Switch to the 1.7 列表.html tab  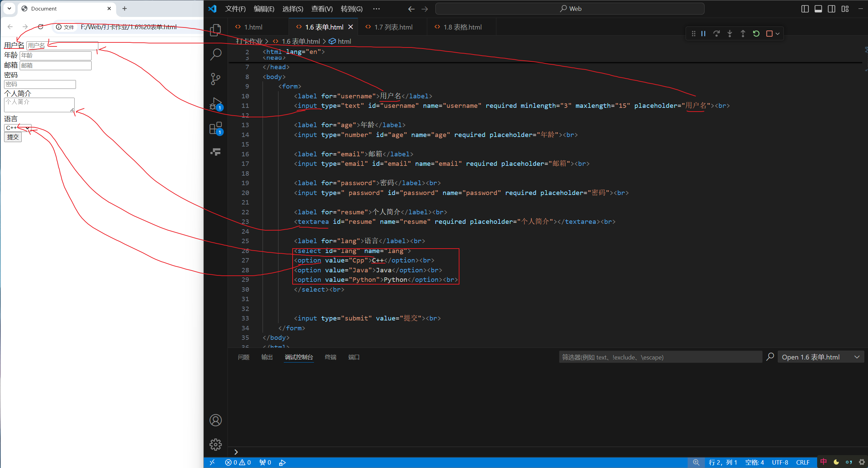(393, 27)
